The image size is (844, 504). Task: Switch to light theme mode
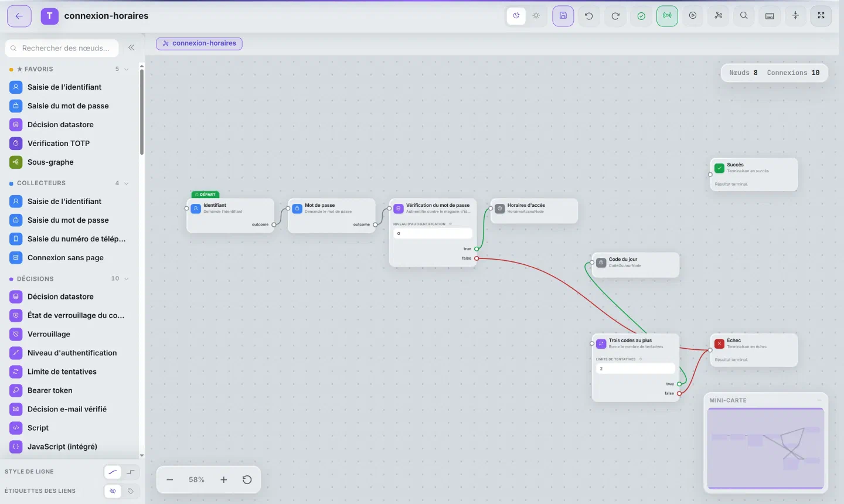coord(536,16)
